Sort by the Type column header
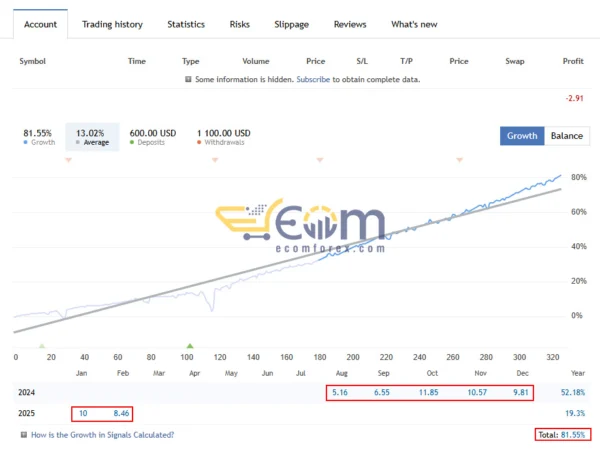This screenshot has height=450, width=600. [x=191, y=61]
